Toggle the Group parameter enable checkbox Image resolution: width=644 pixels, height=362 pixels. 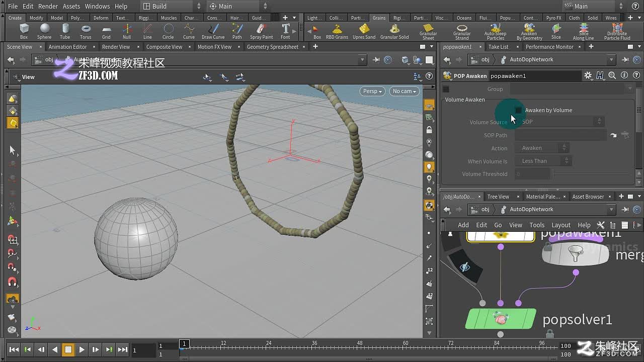(x=446, y=89)
